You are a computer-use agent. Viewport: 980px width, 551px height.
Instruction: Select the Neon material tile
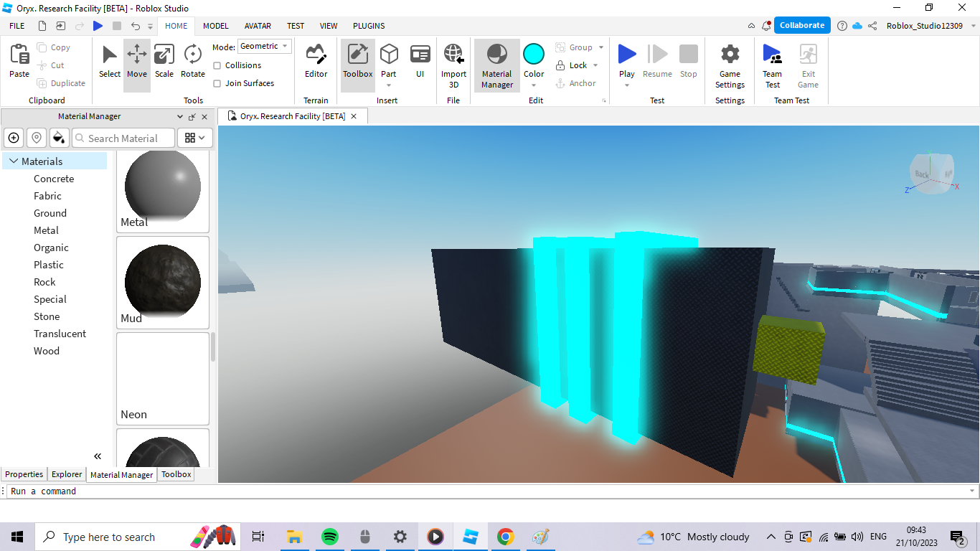coord(163,379)
